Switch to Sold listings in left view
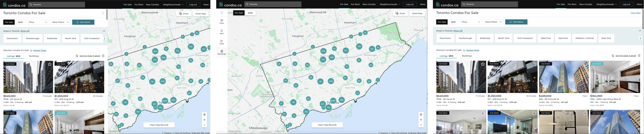The height and width of the screenshot is (134, 644). pos(20,22)
